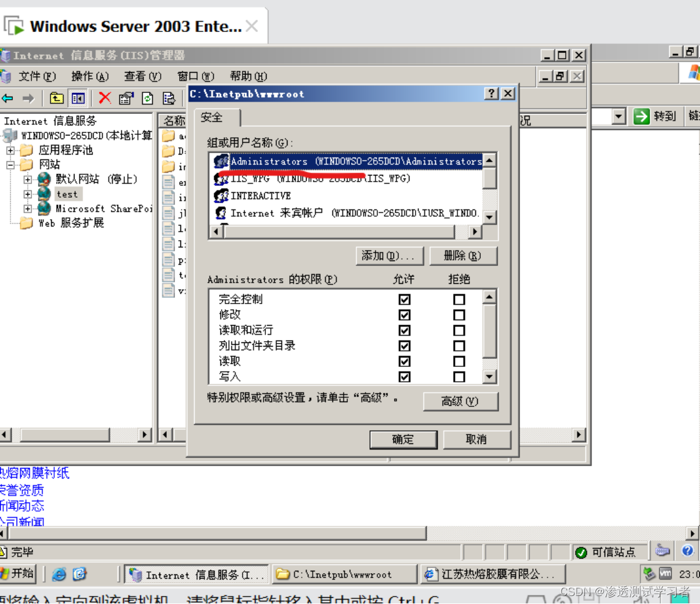
Task: Open the 窗口(W) menu
Action: click(196, 76)
